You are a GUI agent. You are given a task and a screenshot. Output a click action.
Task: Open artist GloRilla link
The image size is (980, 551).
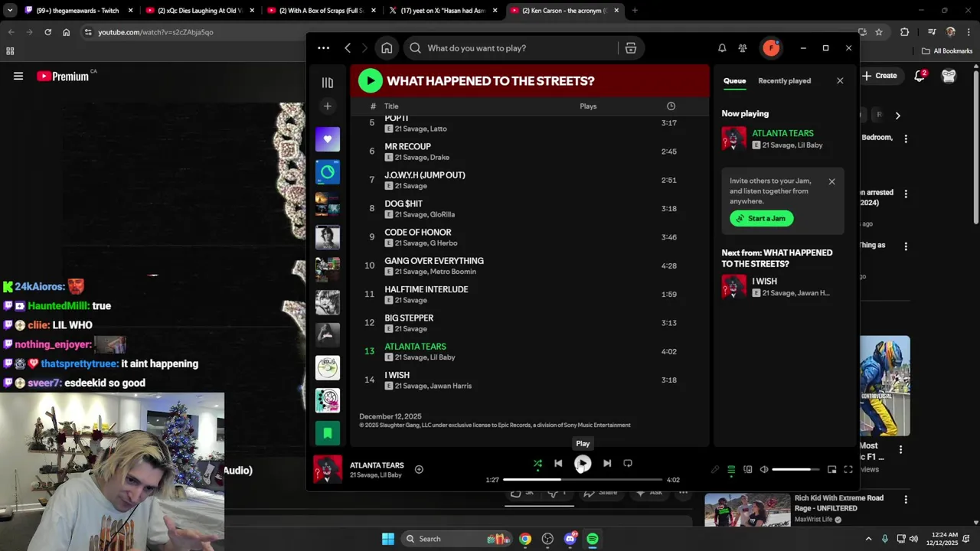pos(443,215)
